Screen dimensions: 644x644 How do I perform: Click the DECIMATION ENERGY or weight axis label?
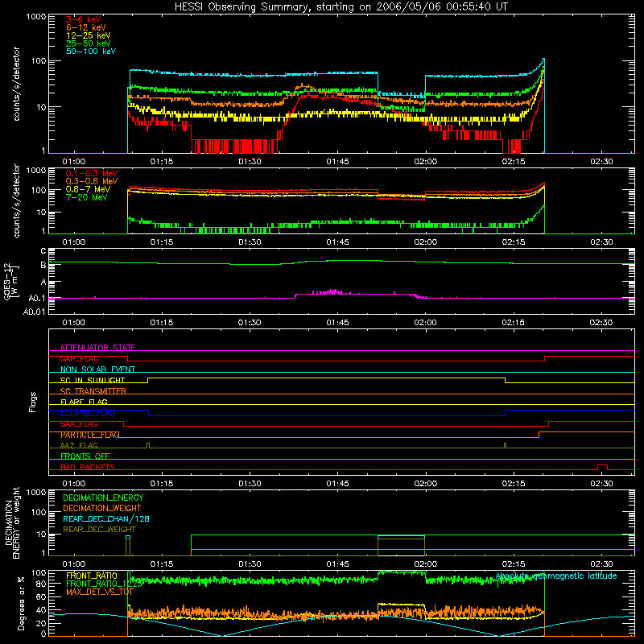click(12, 522)
